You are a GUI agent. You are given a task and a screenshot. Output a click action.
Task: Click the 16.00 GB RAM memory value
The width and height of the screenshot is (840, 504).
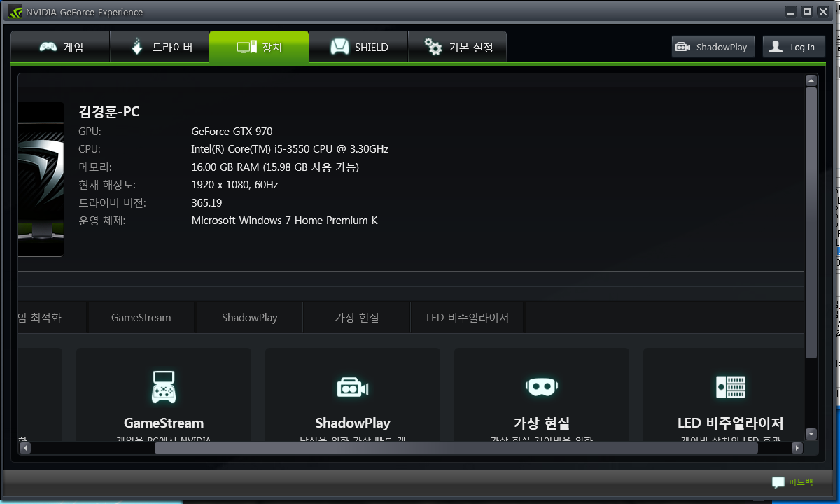coord(275,167)
